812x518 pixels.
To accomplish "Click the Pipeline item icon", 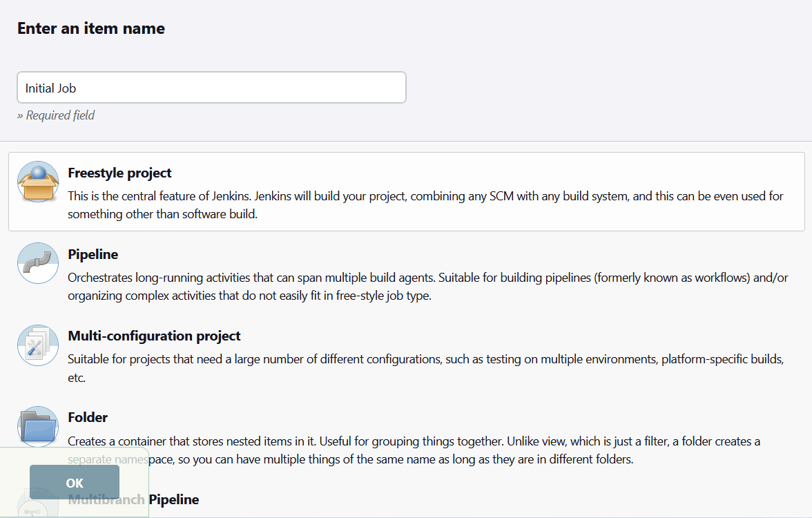I will pos(38,263).
